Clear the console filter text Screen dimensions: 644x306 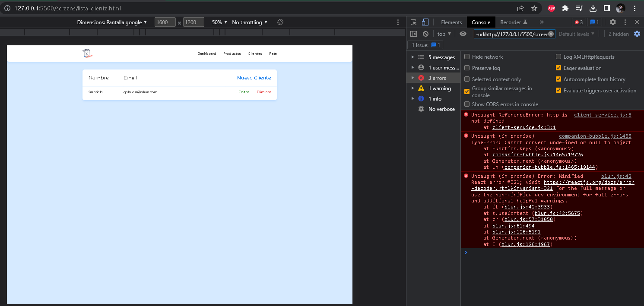551,34
